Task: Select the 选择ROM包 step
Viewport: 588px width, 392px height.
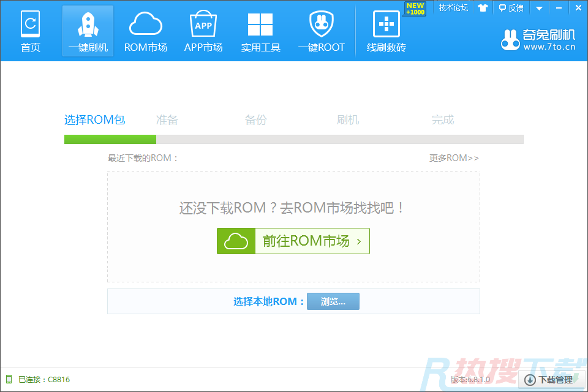Action: [x=95, y=119]
